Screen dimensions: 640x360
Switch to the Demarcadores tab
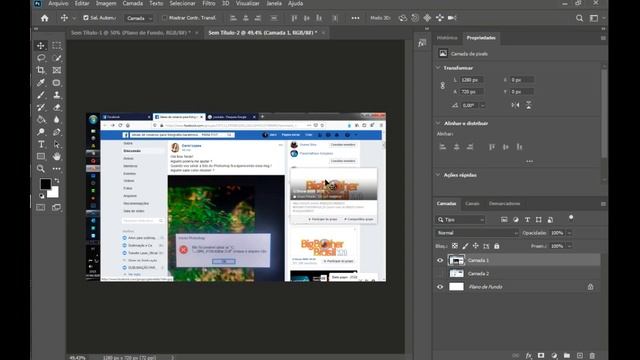point(504,204)
